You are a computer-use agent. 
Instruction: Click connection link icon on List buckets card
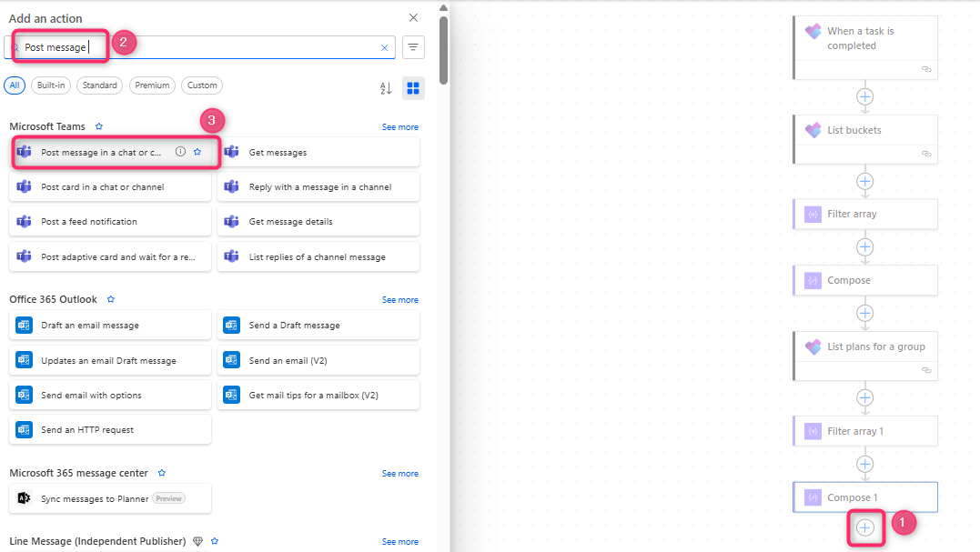(x=926, y=154)
